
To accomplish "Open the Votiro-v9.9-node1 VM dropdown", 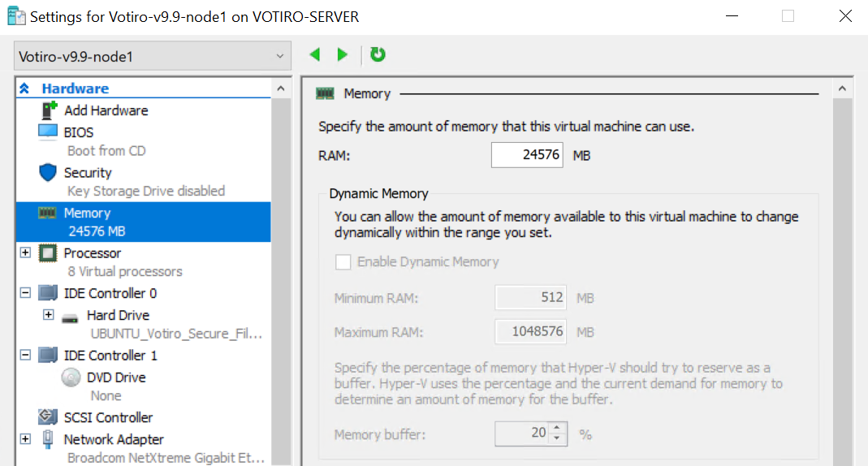I will click(152, 56).
